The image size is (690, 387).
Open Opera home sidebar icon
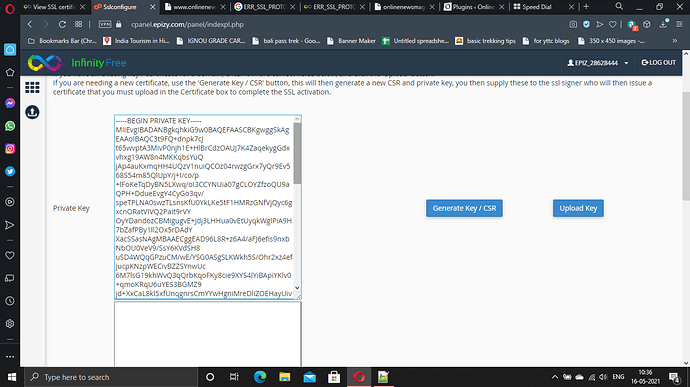click(x=10, y=49)
